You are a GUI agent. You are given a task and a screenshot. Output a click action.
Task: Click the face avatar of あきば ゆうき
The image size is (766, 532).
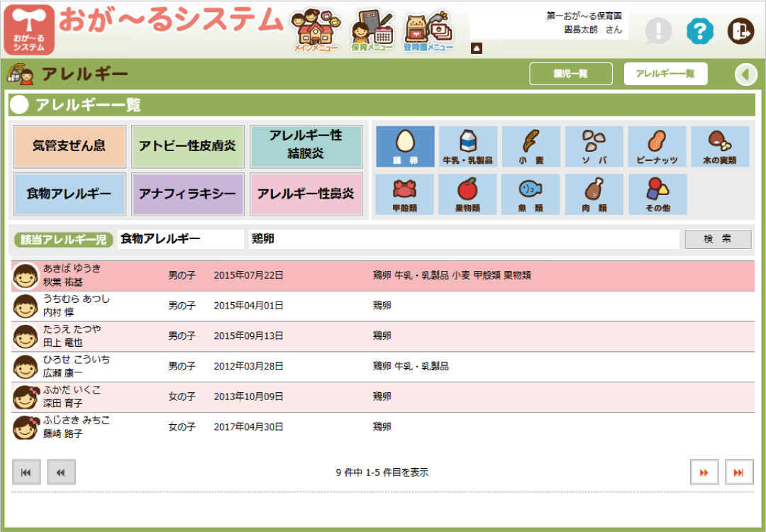pyautogui.click(x=26, y=276)
